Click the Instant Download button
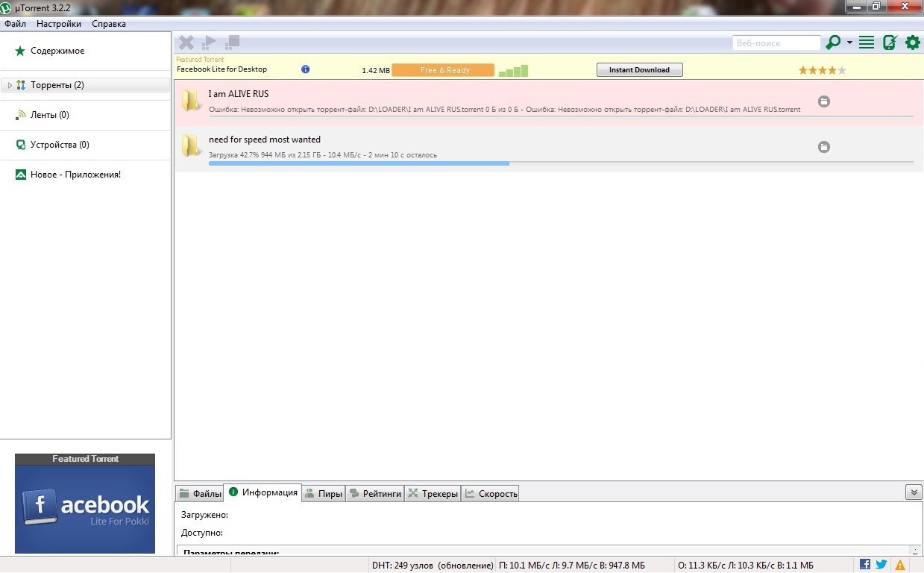 pyautogui.click(x=639, y=70)
